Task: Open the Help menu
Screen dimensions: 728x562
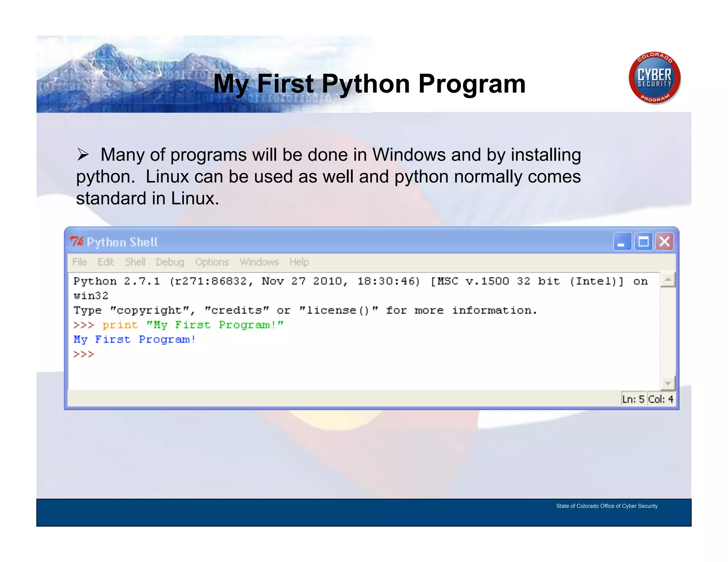Action: (x=299, y=262)
